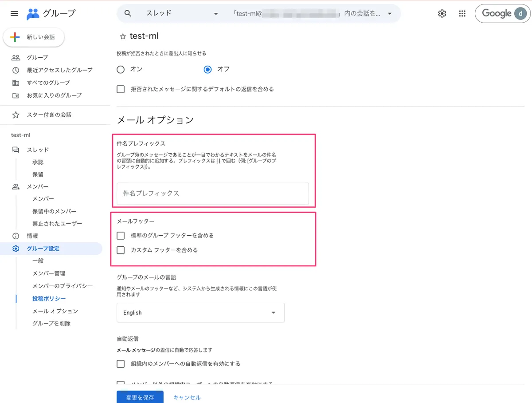The width and height of the screenshot is (532, 403).
Task: Enable カスタム フッターを含める checkbox
Action: coord(121,250)
